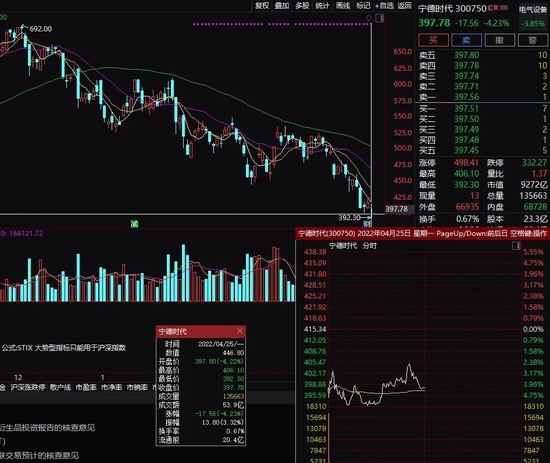Click the 警 alert button
This screenshot has height=463, width=550.
pos(532,40)
